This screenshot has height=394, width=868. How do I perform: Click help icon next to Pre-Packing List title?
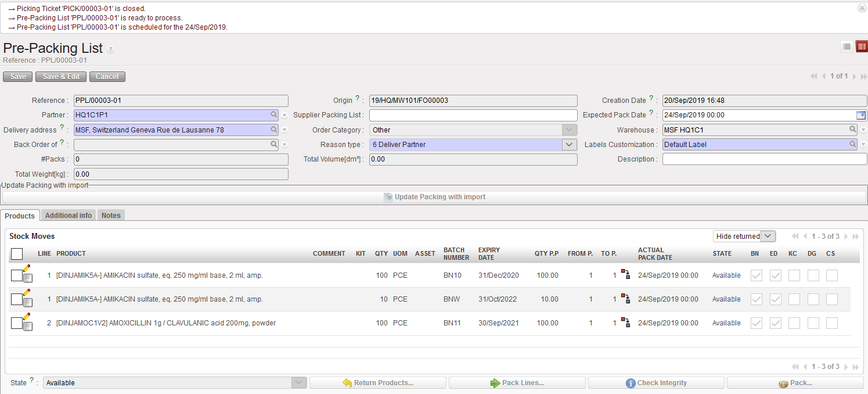110,50
